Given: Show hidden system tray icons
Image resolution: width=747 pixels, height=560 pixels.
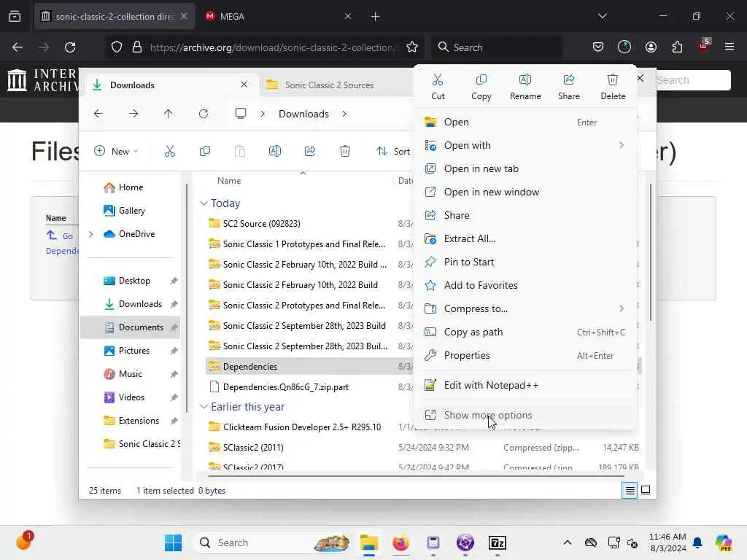Looking at the screenshot, I should (567, 542).
